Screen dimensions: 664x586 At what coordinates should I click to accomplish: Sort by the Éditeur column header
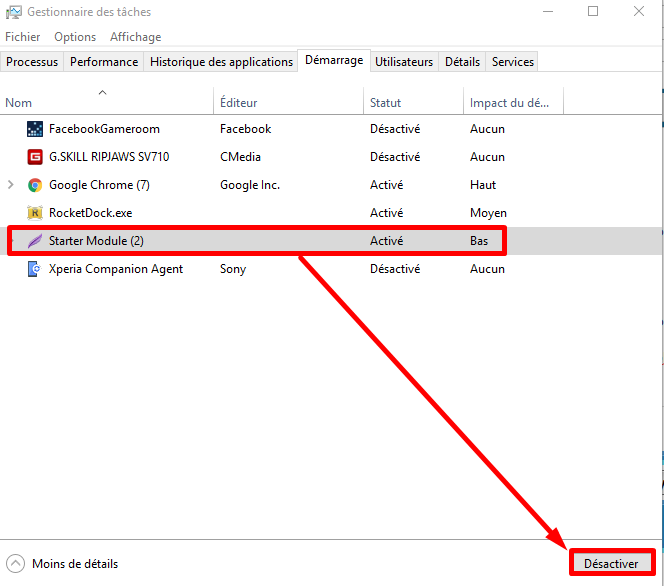(x=288, y=102)
